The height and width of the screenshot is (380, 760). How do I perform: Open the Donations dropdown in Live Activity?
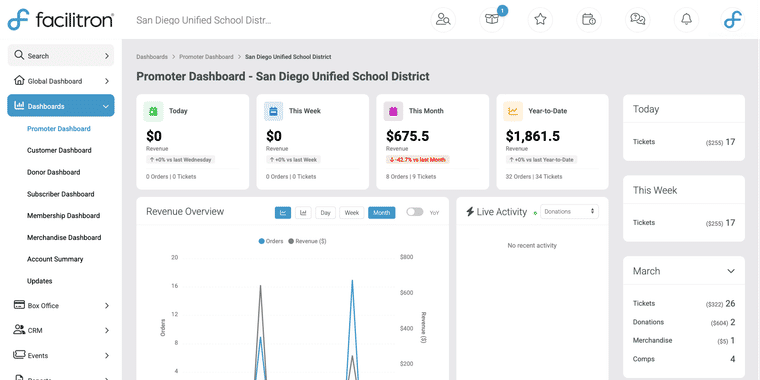[x=569, y=211]
